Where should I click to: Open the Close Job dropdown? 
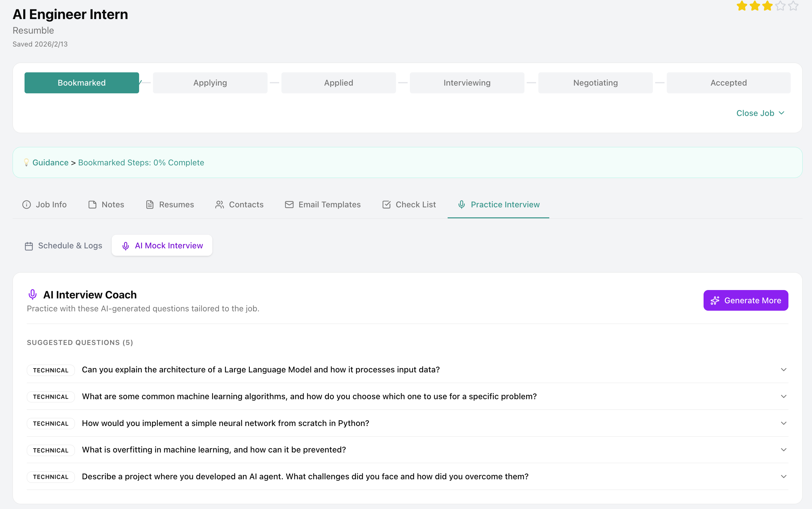coord(760,113)
